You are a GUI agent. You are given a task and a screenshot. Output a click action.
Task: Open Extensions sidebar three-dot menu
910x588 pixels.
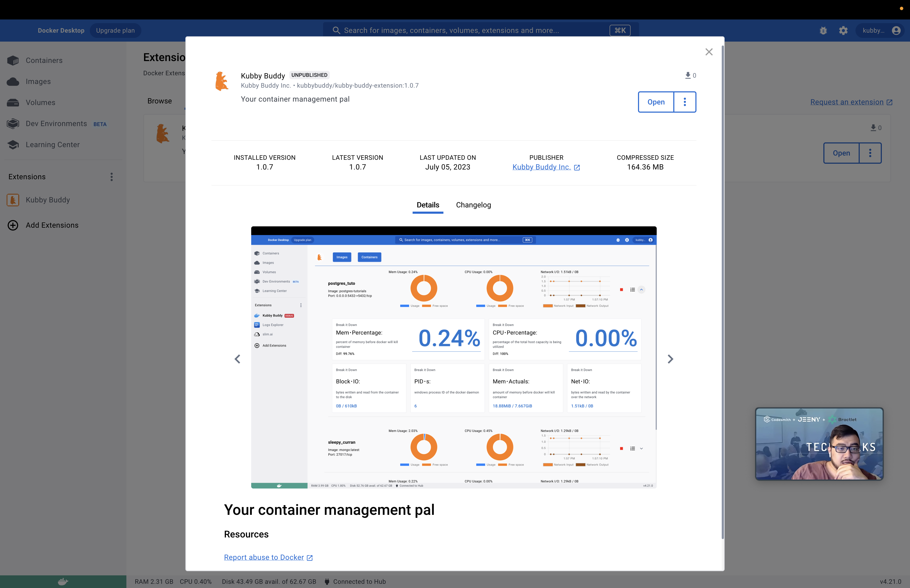pos(111,177)
